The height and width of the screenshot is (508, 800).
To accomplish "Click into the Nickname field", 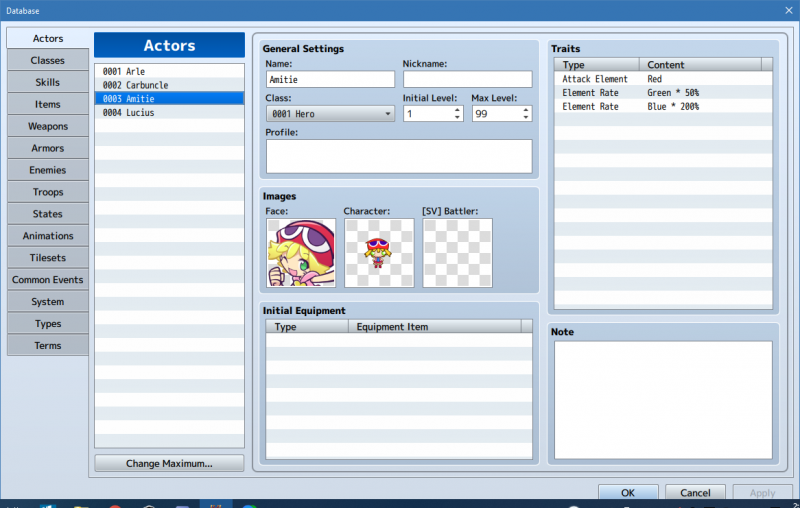I will 467,79.
